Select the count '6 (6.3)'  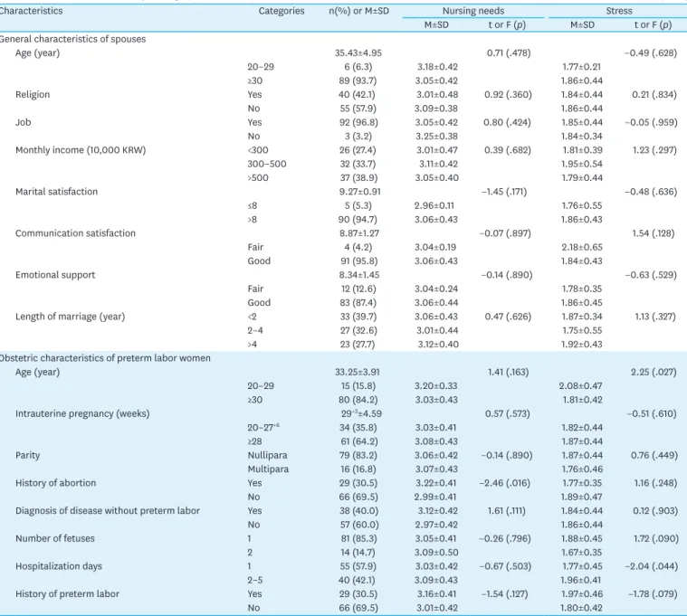pos(358,67)
